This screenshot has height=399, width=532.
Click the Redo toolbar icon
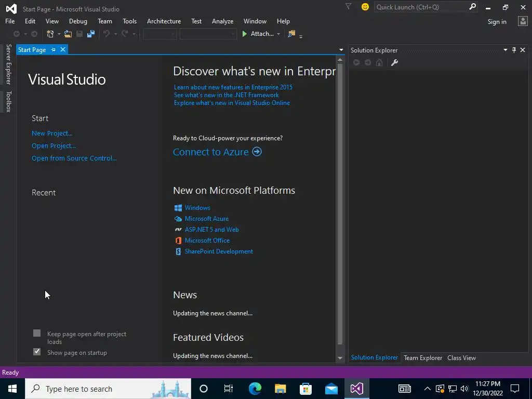pos(125,34)
